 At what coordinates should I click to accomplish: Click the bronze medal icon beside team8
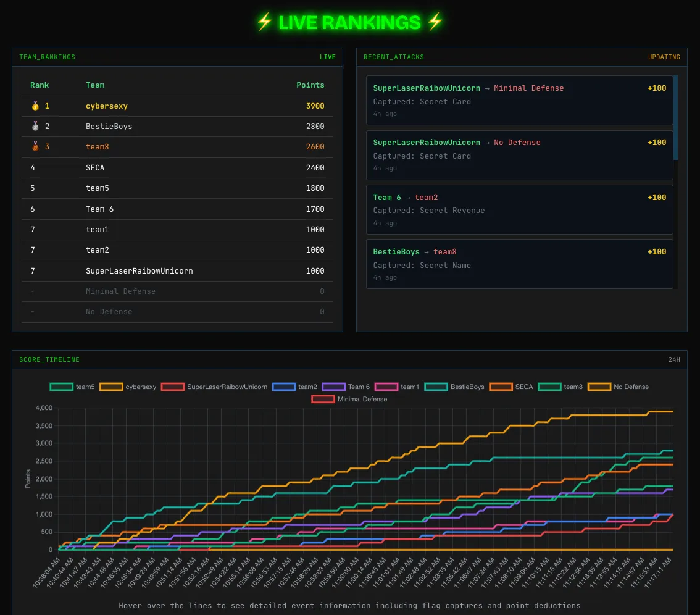tap(35, 147)
